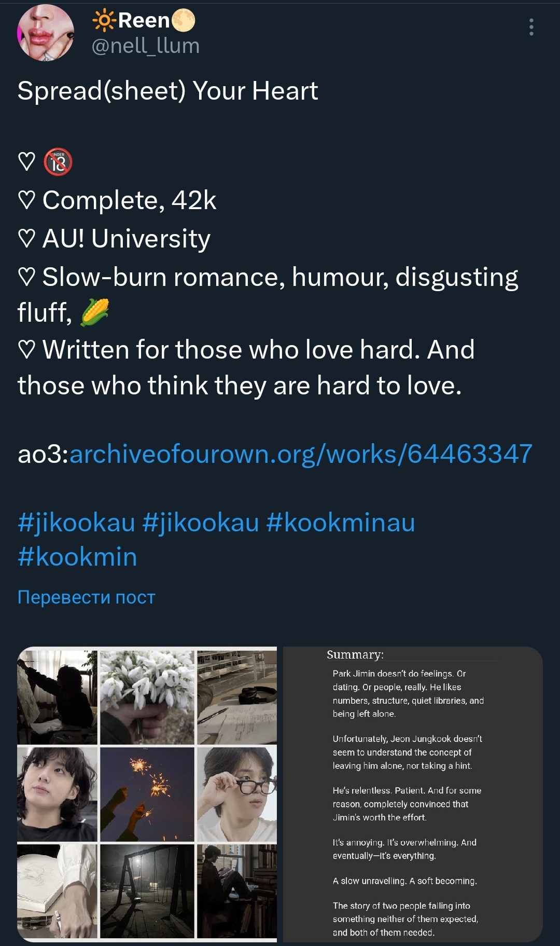Open the #kookminau hashtag
This screenshot has width=560, height=946.
tap(341, 522)
